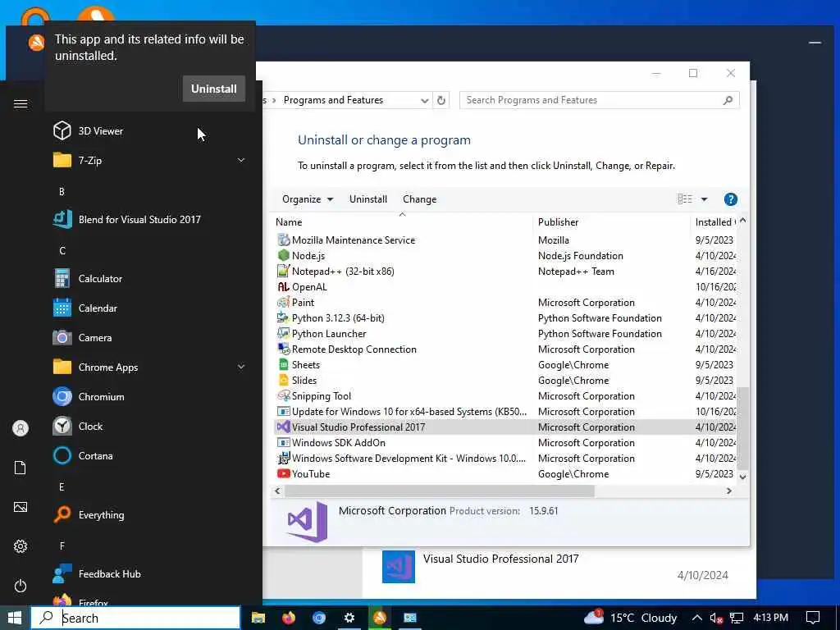The height and width of the screenshot is (630, 840).
Task: Open Feedback Hub app
Action: click(x=109, y=573)
